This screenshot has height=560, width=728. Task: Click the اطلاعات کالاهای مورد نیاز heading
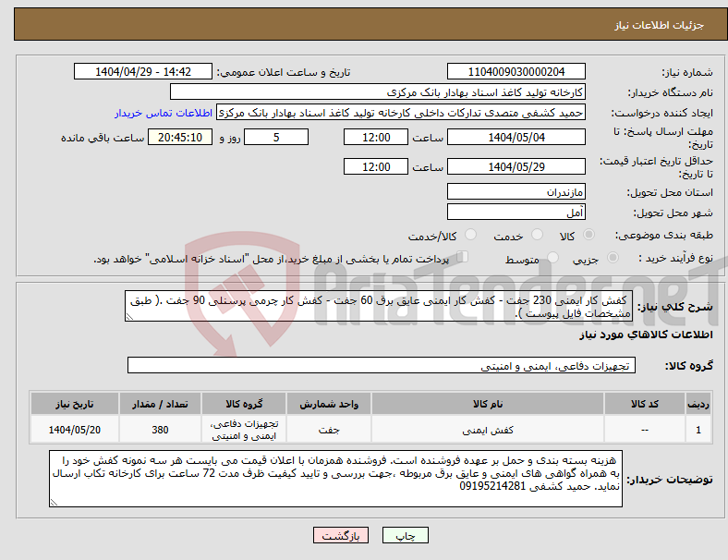[646, 335]
